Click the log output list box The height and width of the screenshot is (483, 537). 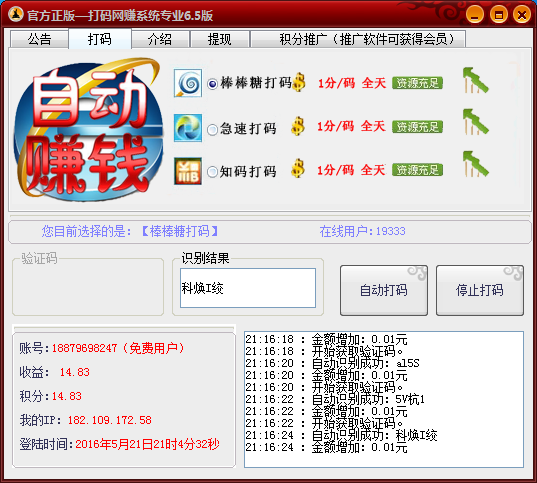coord(384,399)
